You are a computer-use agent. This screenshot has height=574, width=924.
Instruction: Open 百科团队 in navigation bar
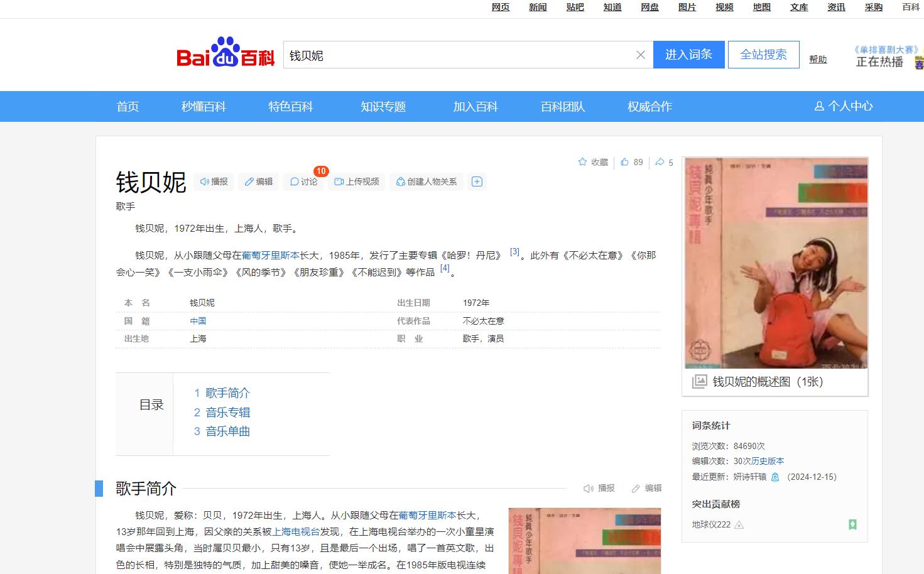click(x=563, y=106)
